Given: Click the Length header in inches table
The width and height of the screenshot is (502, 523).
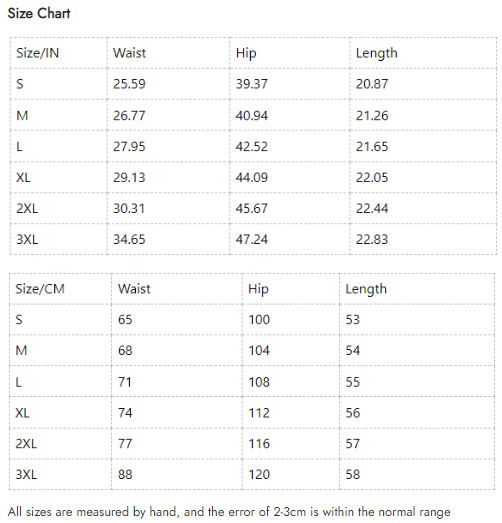Looking at the screenshot, I should pyautogui.click(x=377, y=53).
